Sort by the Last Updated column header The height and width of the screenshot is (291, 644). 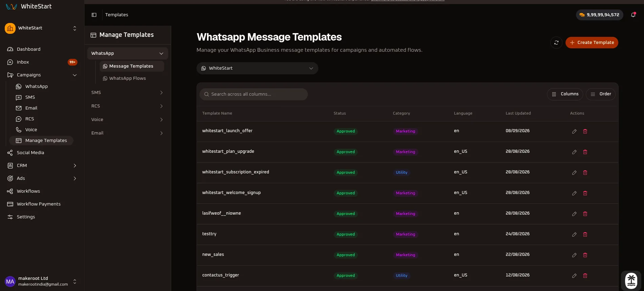tap(518, 114)
